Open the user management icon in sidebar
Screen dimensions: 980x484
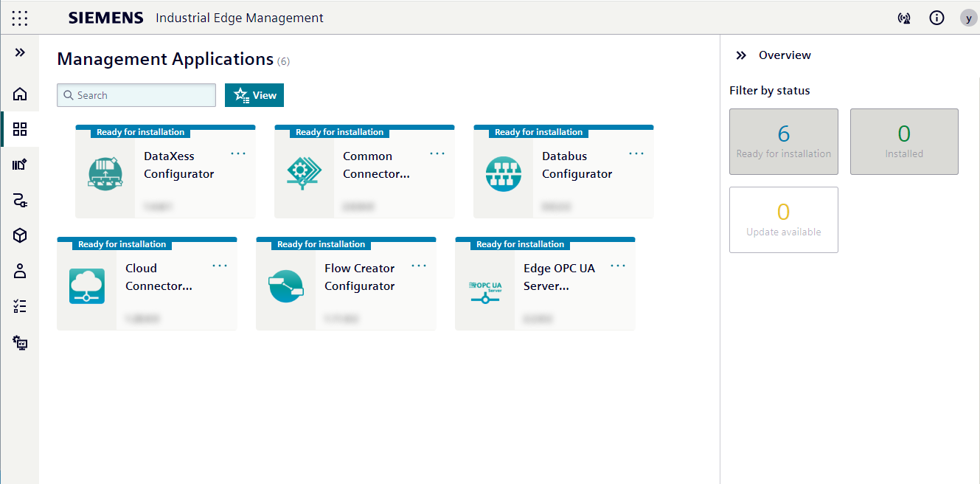pos(19,271)
